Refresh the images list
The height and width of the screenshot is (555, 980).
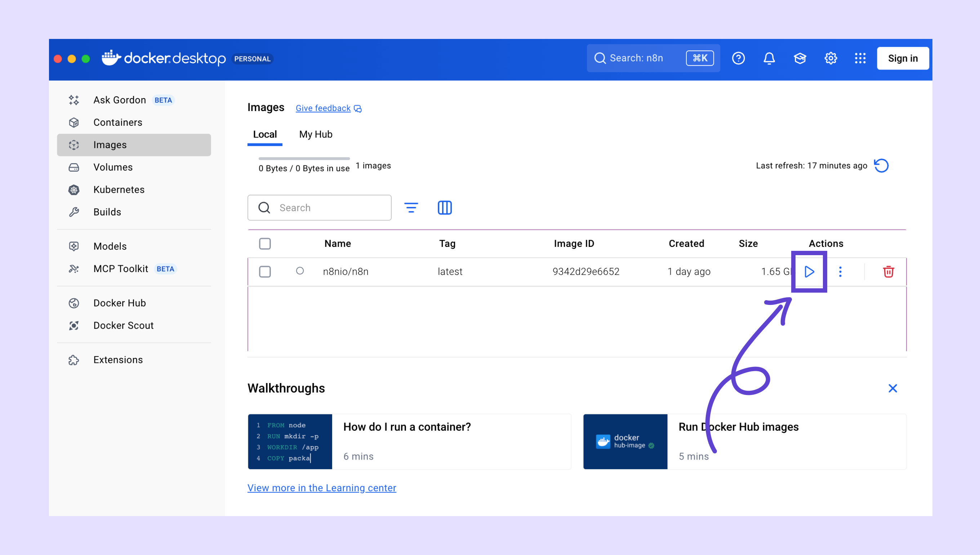tap(881, 166)
